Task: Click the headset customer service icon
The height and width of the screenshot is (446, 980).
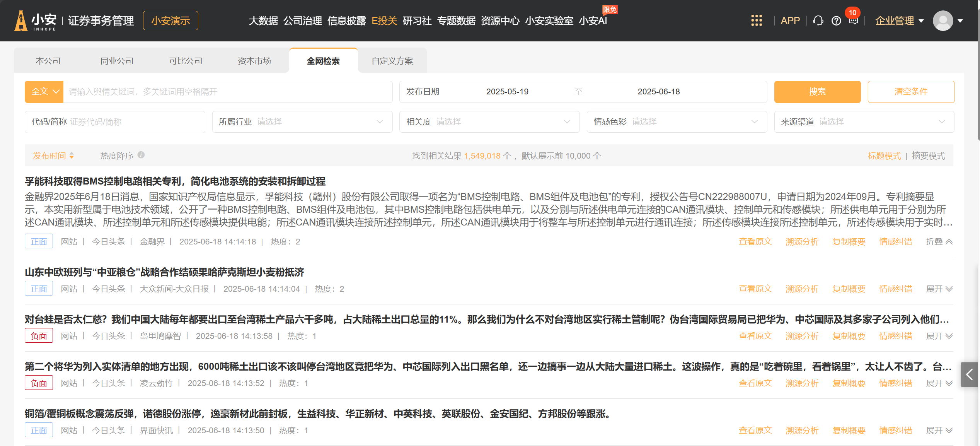Action: (x=818, y=21)
